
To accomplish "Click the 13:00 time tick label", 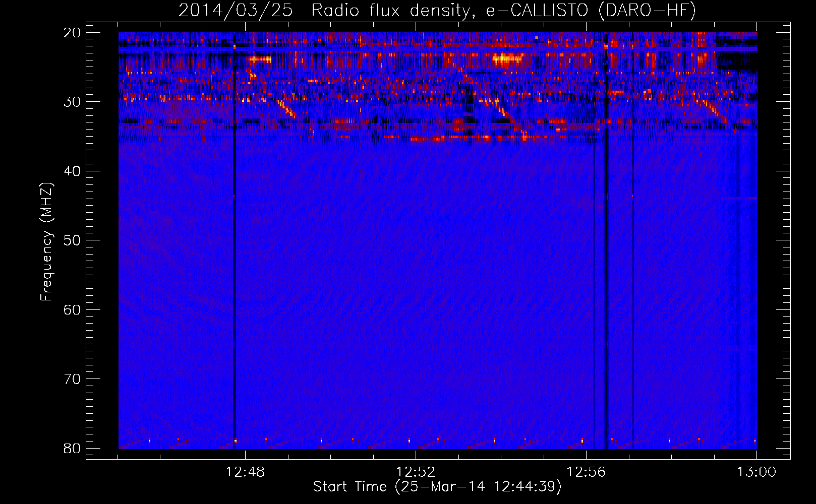I will [756, 472].
